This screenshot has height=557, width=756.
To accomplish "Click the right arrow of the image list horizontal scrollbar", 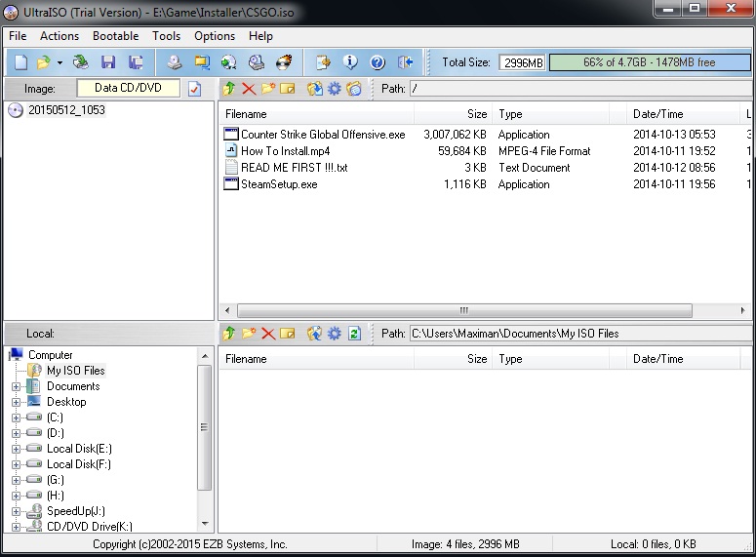I will tap(743, 310).
